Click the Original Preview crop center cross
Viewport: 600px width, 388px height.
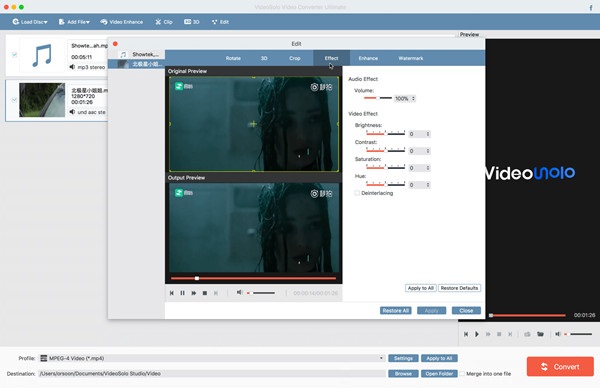[253, 124]
